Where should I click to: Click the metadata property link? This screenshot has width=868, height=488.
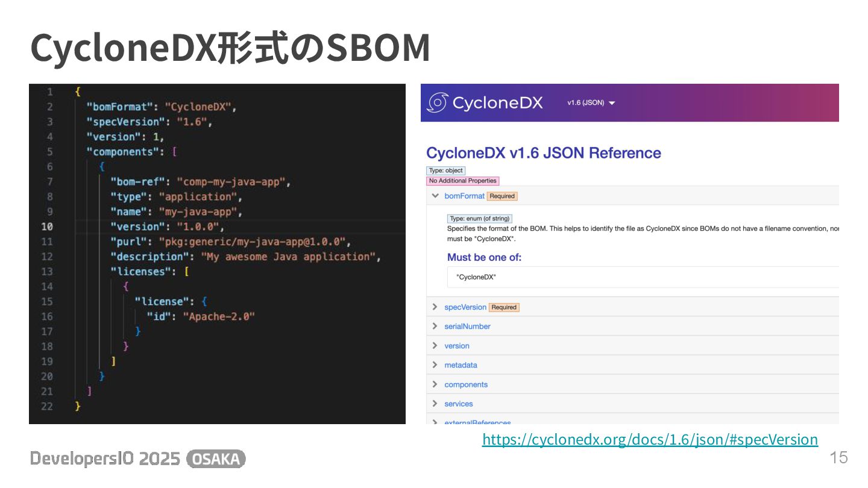pos(461,365)
